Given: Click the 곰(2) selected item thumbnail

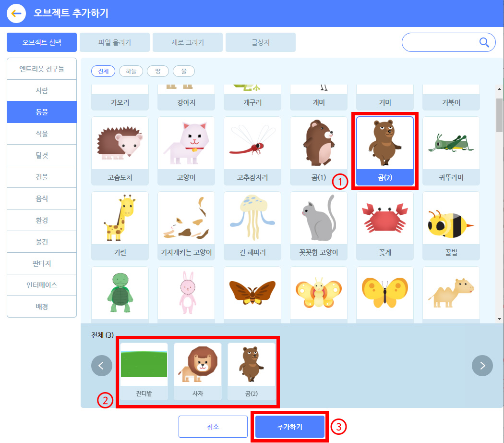Looking at the screenshot, I should click(252, 371).
